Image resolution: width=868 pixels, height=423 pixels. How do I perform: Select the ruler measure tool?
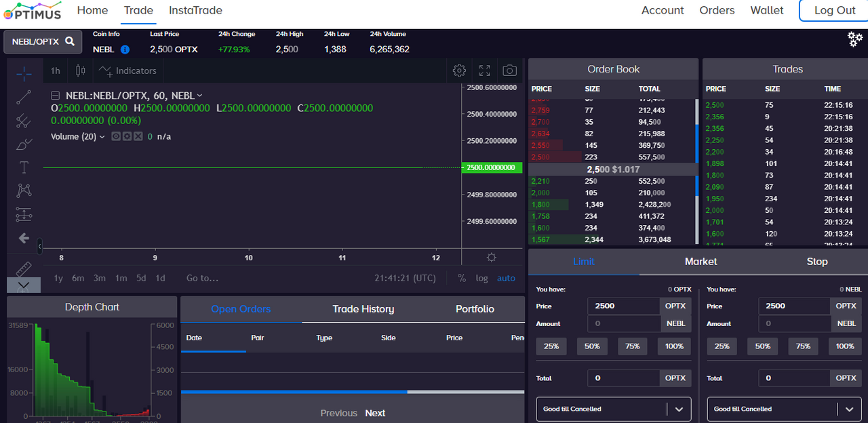pos(24,268)
